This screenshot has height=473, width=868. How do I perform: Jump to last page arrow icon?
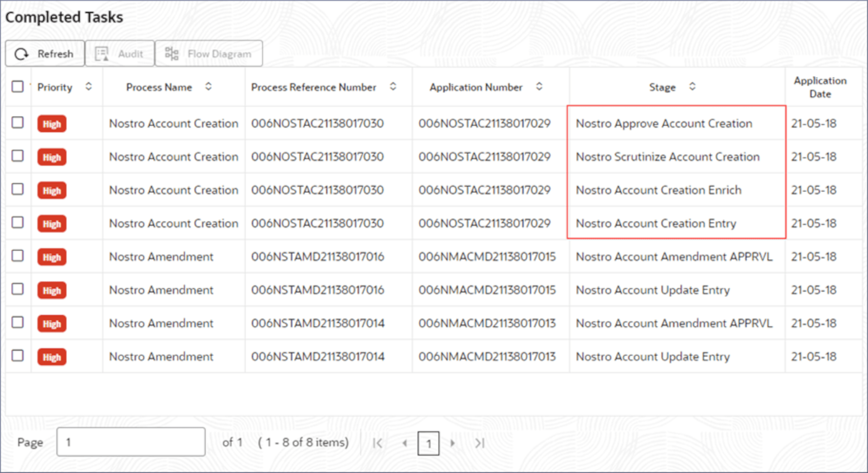(x=479, y=443)
